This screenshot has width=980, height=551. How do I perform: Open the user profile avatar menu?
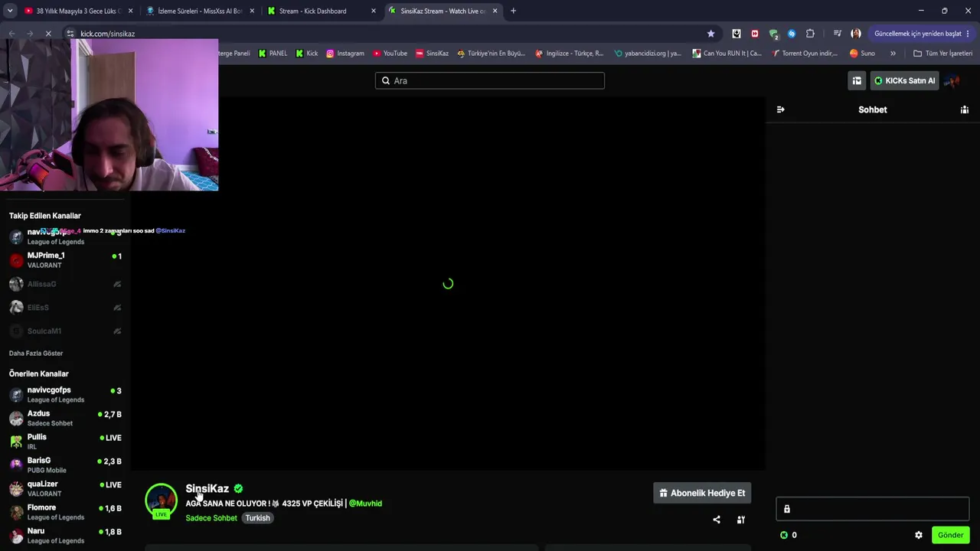click(x=952, y=80)
